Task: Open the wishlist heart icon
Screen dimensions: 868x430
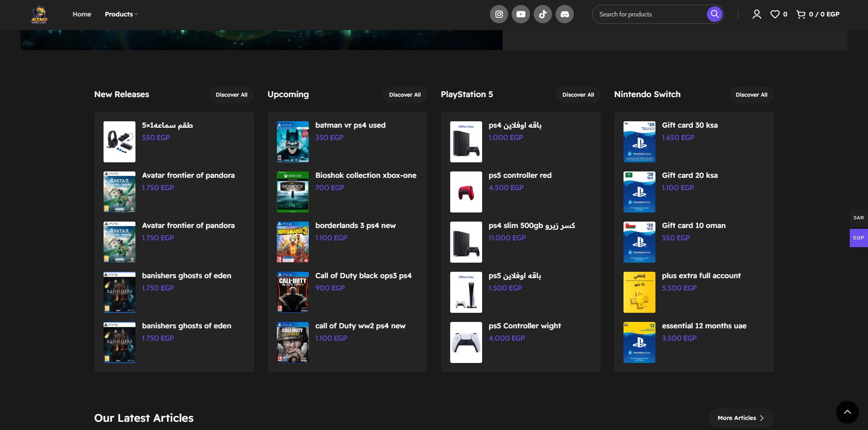Action: [x=775, y=14]
